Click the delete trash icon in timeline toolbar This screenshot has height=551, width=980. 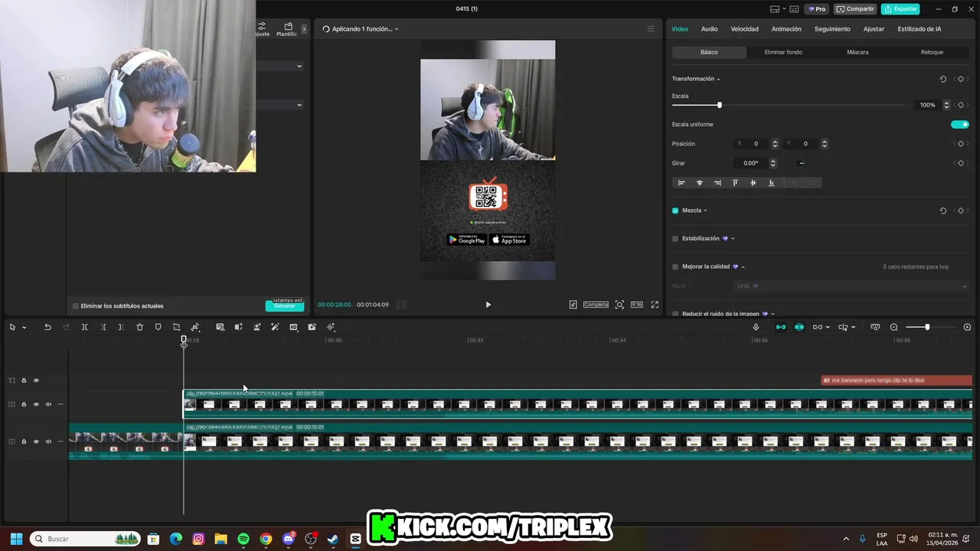[x=139, y=327]
